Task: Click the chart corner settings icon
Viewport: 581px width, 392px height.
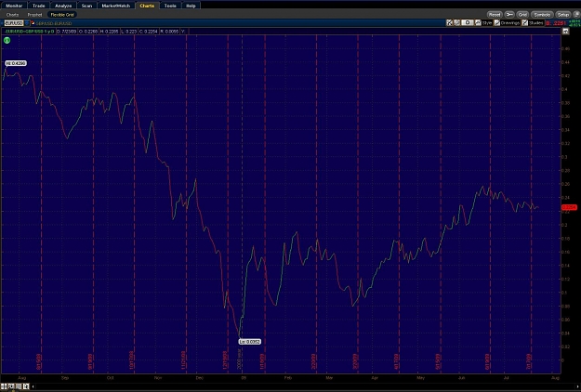Action: (565, 32)
